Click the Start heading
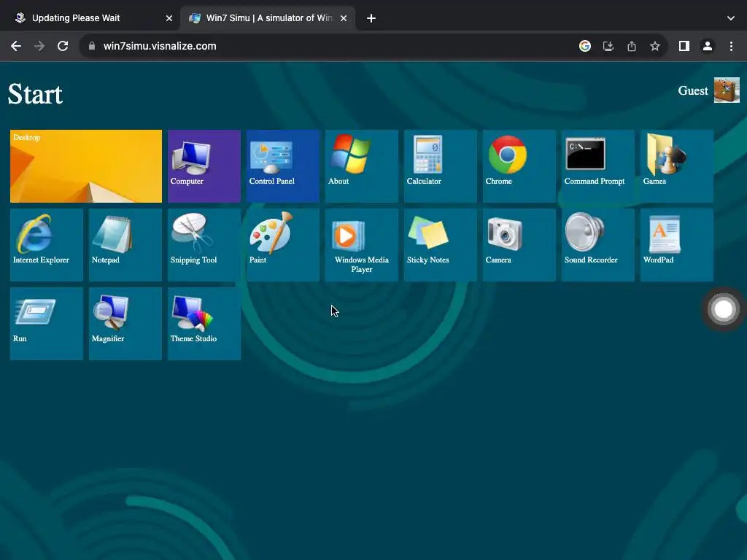 tap(35, 94)
